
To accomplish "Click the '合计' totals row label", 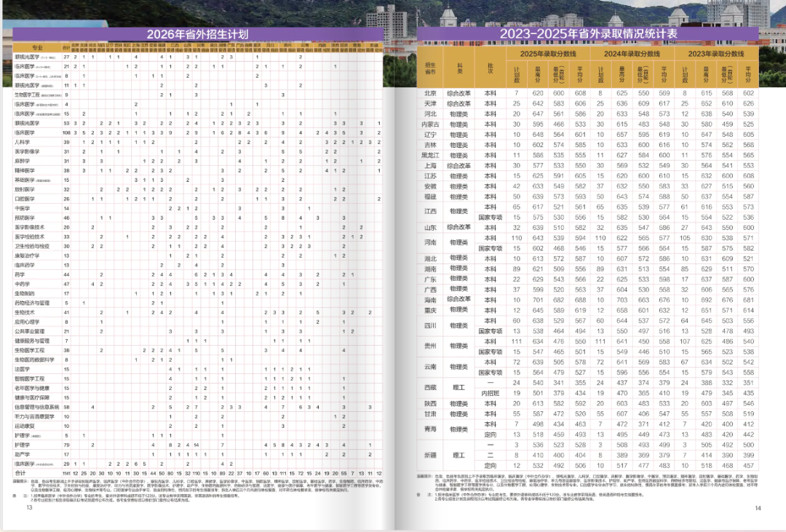I will tap(20, 473).
